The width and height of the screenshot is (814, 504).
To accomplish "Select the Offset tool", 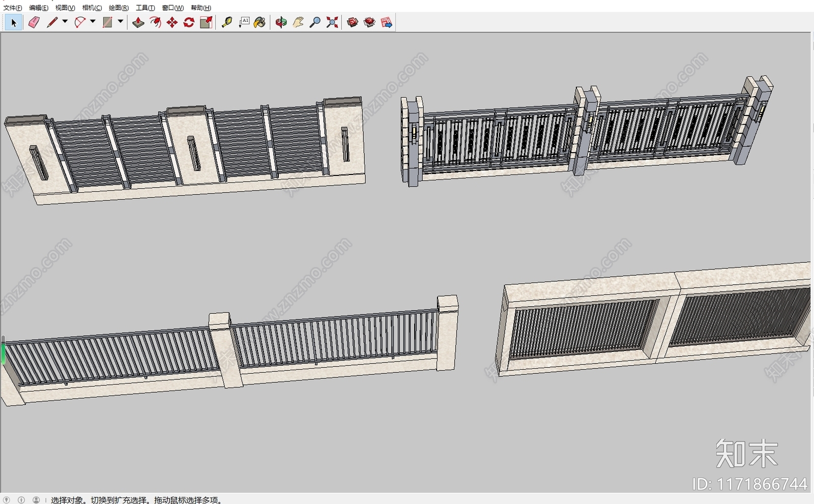I will tap(155, 22).
